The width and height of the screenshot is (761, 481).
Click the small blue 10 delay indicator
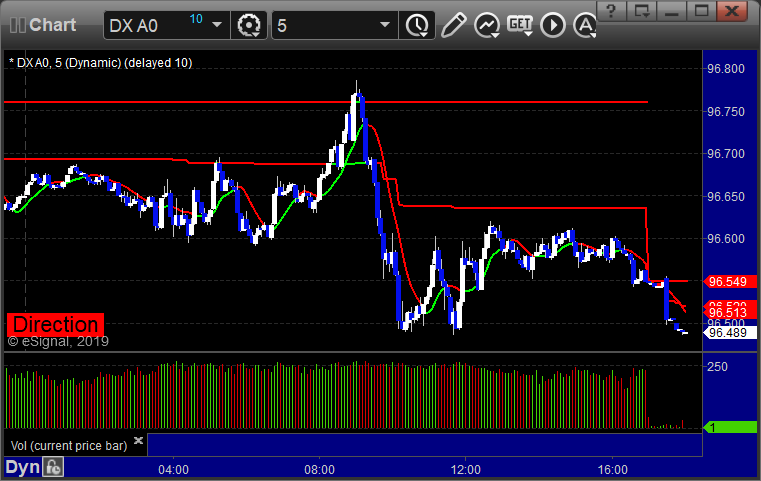pos(196,19)
